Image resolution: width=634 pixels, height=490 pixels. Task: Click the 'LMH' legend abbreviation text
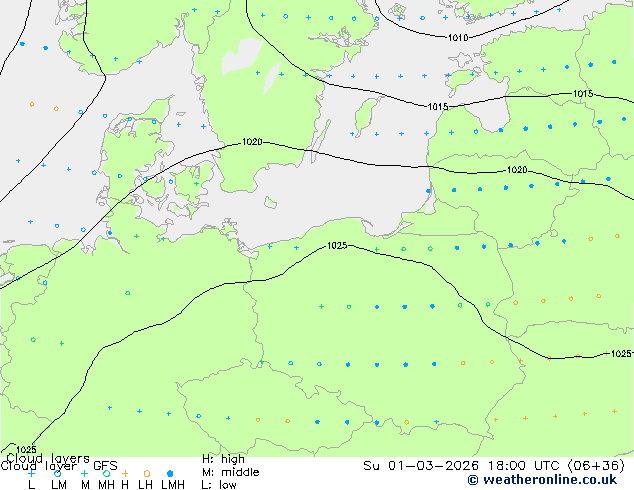[173, 484]
